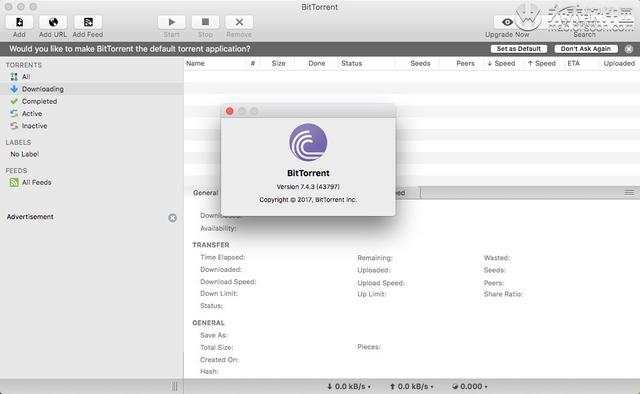Sort by the # column header
Viewport: 640px width, 394px height.
coord(253,63)
